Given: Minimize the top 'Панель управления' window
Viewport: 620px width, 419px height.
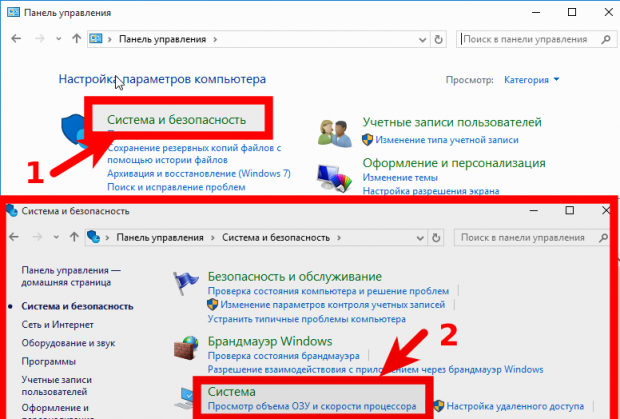Looking at the screenshot, I should 536,13.
